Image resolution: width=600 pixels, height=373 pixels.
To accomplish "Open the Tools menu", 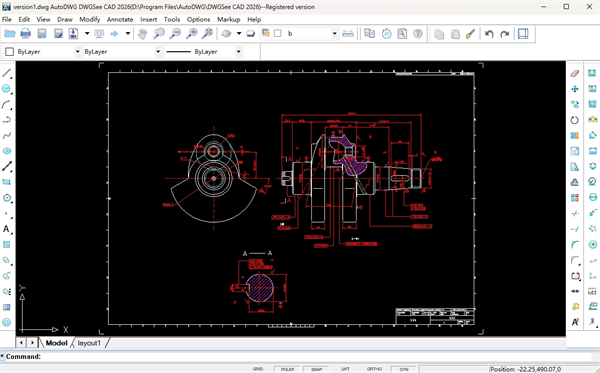I will 172,19.
